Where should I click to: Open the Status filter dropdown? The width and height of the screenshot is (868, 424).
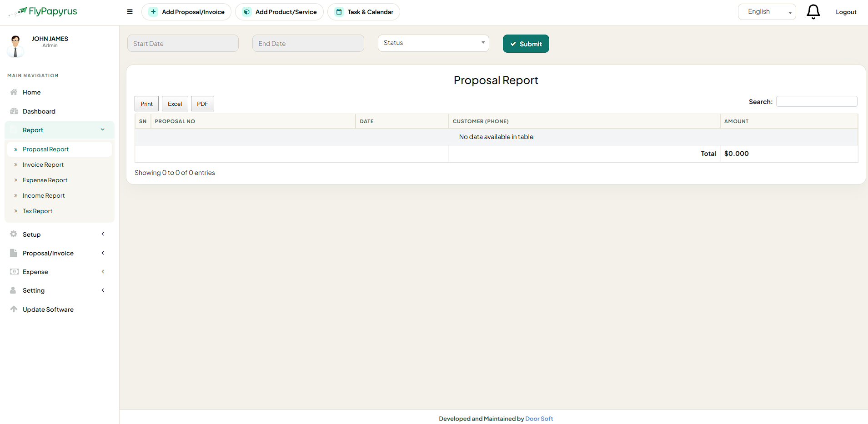[433, 43]
